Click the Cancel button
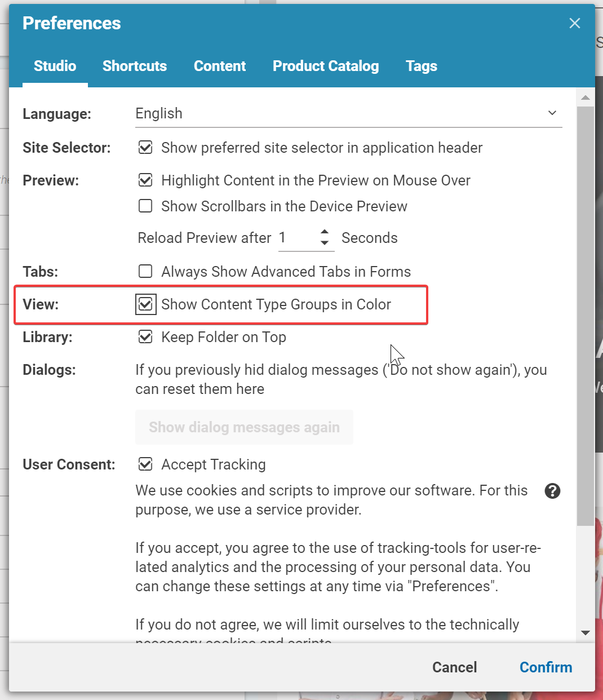 [454, 667]
